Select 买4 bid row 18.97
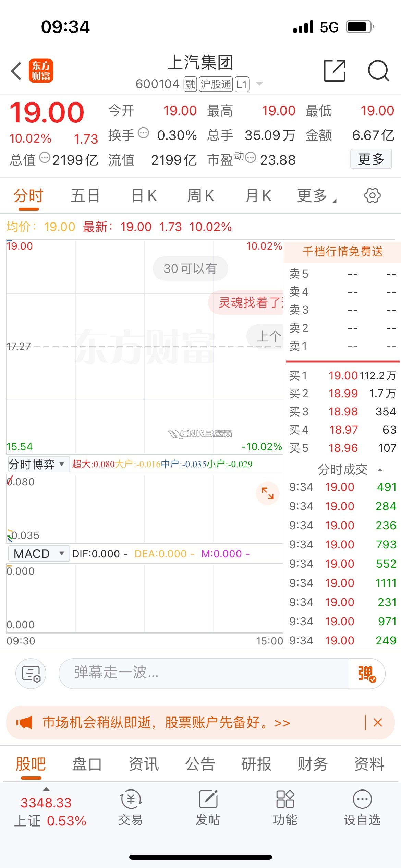The image size is (401, 868). coord(342,430)
